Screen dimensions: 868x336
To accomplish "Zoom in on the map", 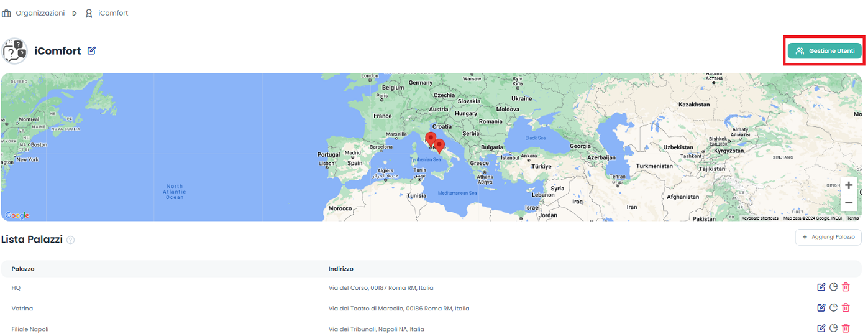I will coord(849,185).
